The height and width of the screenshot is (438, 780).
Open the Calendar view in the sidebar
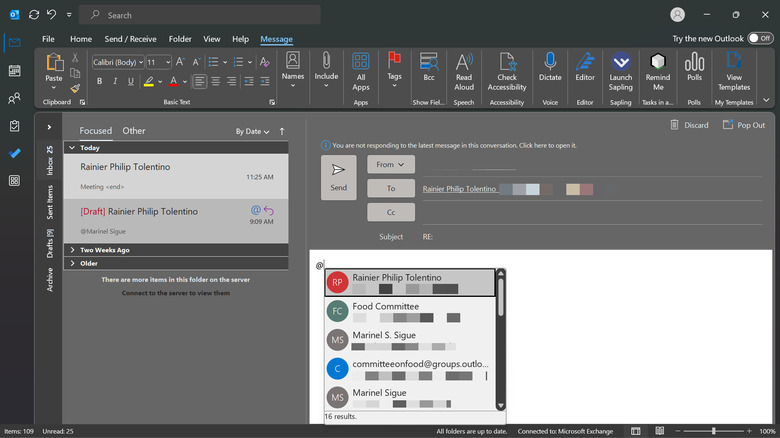14,71
